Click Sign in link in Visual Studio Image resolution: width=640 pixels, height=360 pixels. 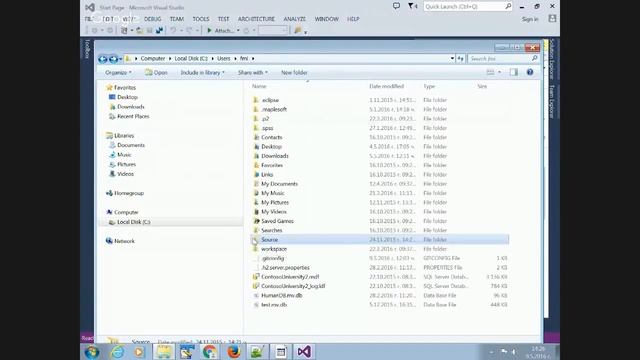[x=530, y=19]
